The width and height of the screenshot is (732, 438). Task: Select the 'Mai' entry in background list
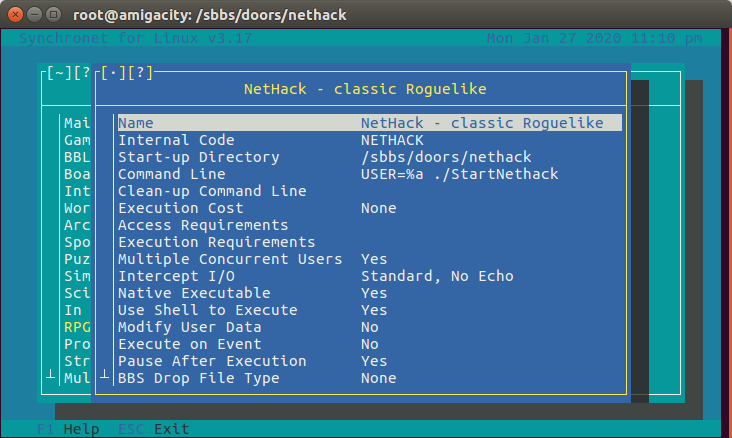click(77, 123)
